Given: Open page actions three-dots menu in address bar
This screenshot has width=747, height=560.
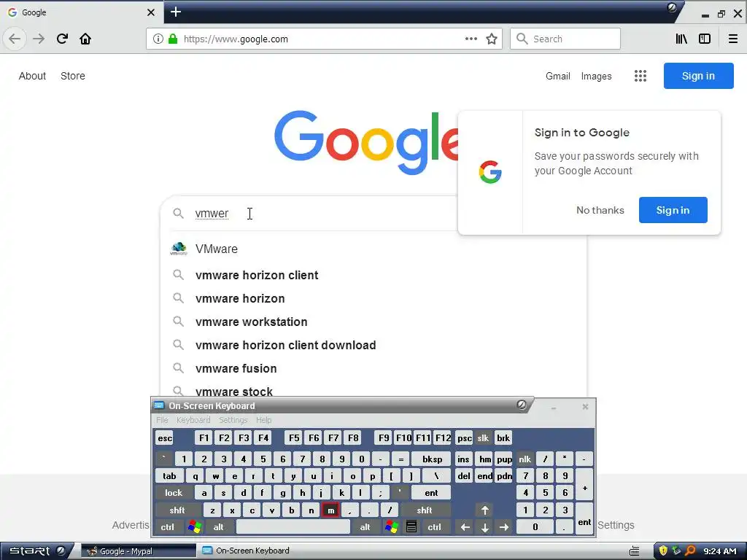Looking at the screenshot, I should click(x=471, y=39).
